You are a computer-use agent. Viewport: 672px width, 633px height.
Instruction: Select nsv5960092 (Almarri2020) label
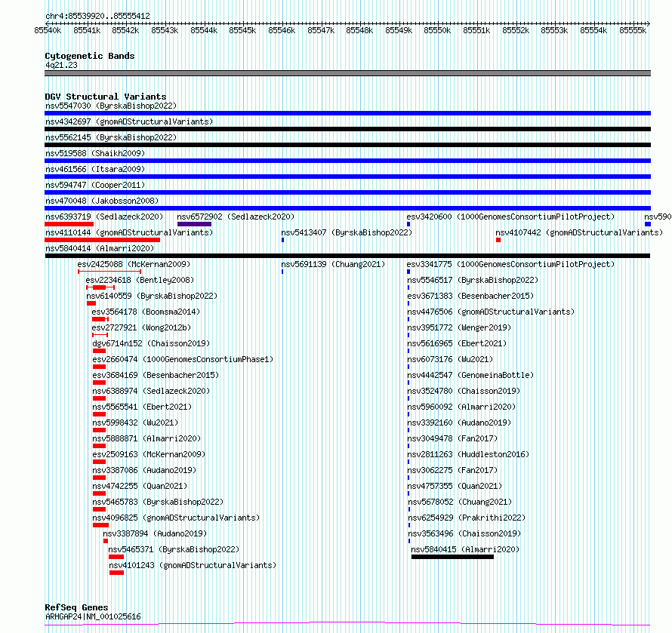pos(461,407)
